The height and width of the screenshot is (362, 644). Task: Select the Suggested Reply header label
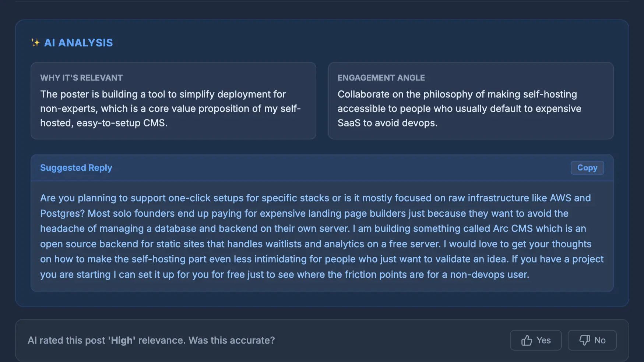[x=76, y=167]
